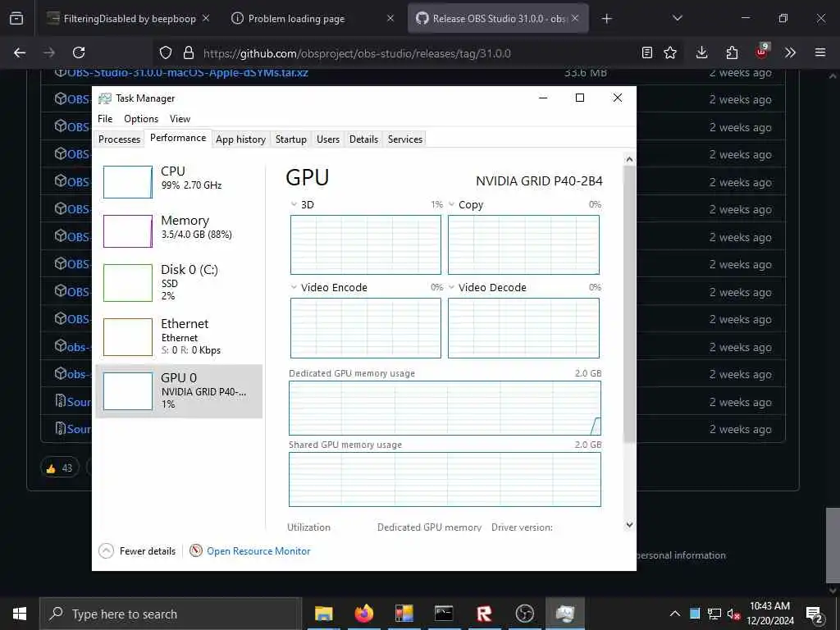Click the browser address bar URL
Image resolution: width=840 pixels, height=630 pixels.
coord(357,53)
